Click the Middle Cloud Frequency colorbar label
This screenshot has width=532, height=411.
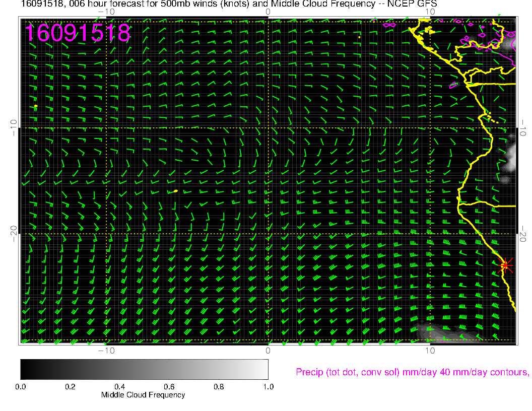coord(143,395)
